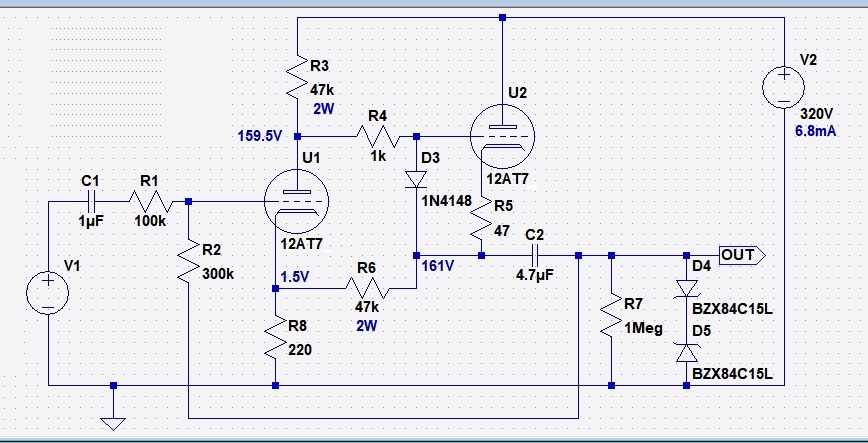
Task: Select the R6 resistor symbol
Action: coord(367,288)
